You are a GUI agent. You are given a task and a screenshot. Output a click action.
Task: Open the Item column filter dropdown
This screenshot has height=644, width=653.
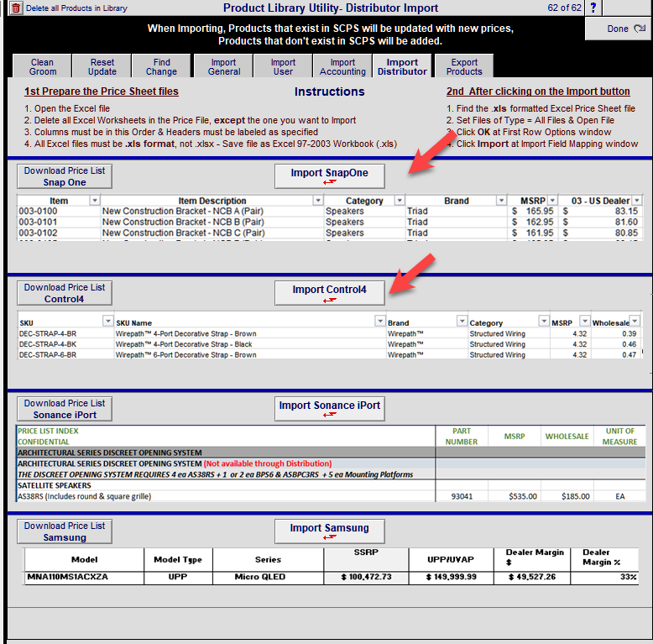click(x=95, y=201)
